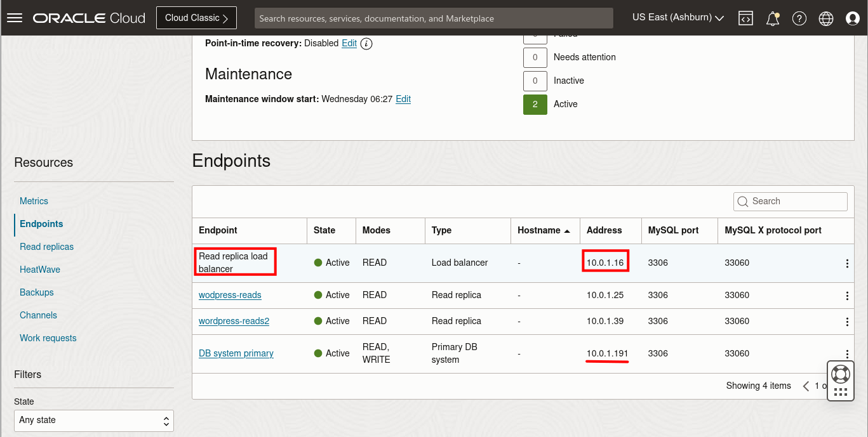This screenshot has width=868, height=437.
Task: Open the Cloud Shell console icon
Action: (x=745, y=18)
